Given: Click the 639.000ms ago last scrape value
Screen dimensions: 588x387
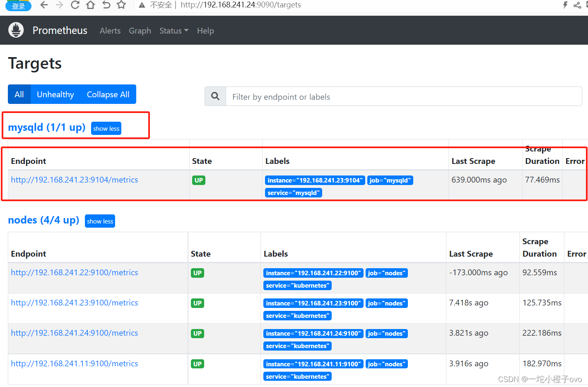Looking at the screenshot, I should (x=479, y=180).
